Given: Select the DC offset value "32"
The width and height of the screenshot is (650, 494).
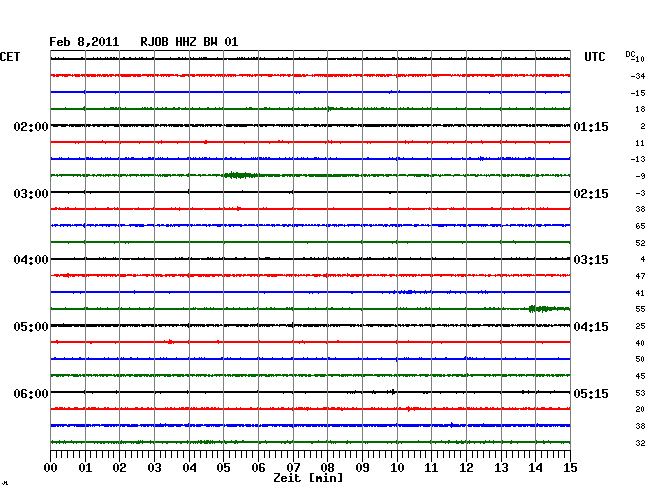Looking at the screenshot, I should click(x=640, y=443).
